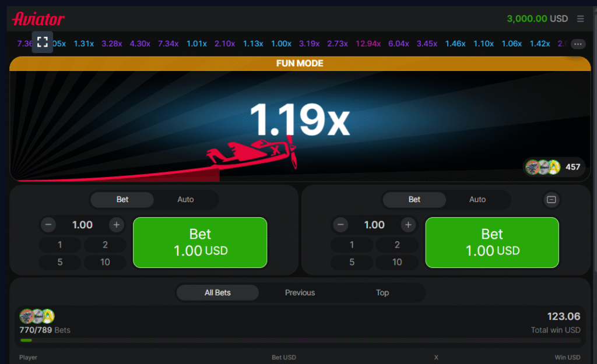
Task: Click the Aviator logo
Action: (38, 19)
